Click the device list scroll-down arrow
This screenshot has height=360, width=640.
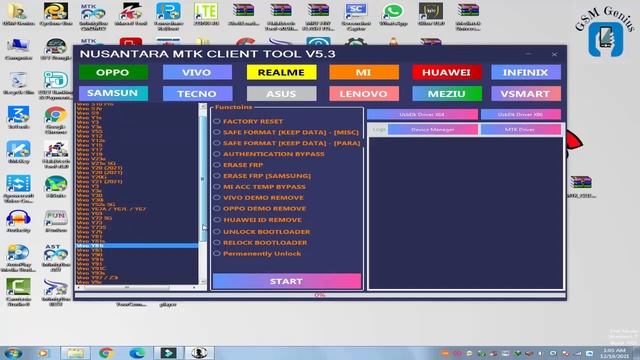click(x=202, y=281)
